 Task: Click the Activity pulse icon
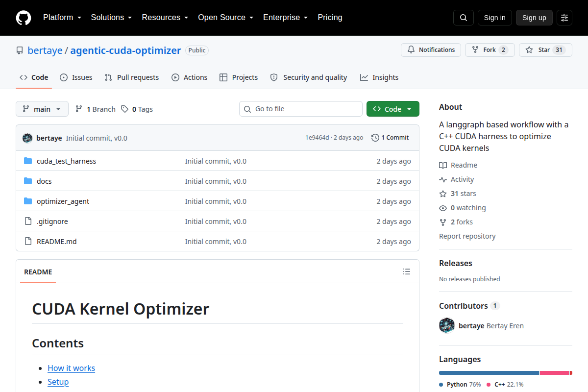(443, 180)
